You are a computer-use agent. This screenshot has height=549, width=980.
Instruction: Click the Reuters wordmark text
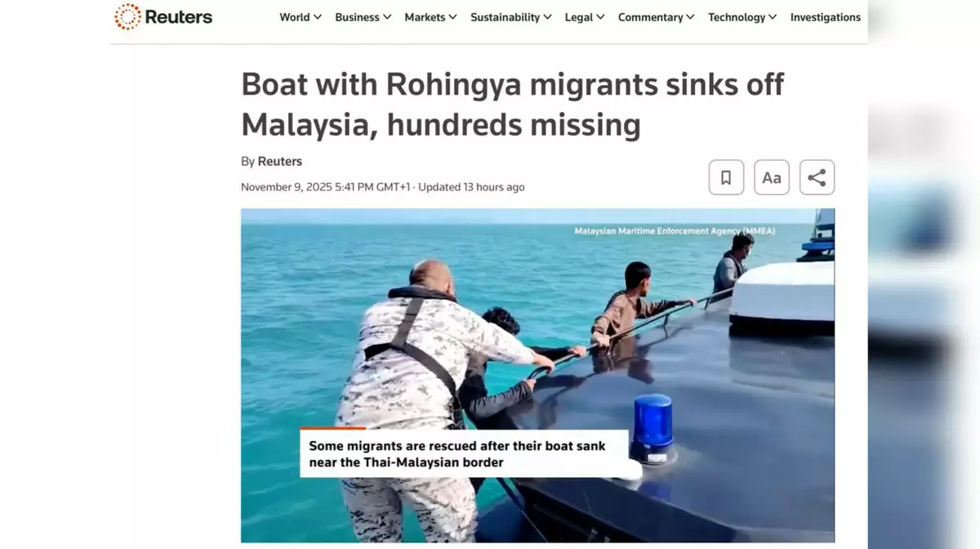point(179,16)
